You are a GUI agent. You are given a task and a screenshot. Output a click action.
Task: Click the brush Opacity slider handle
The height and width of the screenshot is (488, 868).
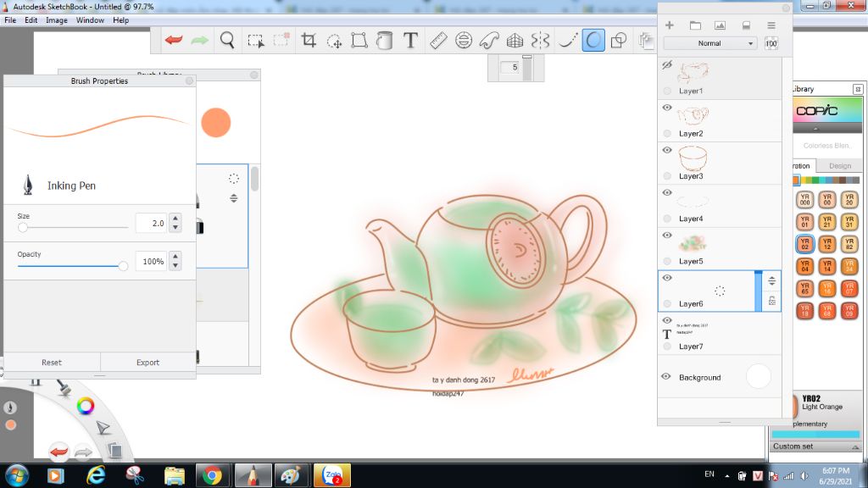[x=123, y=266]
